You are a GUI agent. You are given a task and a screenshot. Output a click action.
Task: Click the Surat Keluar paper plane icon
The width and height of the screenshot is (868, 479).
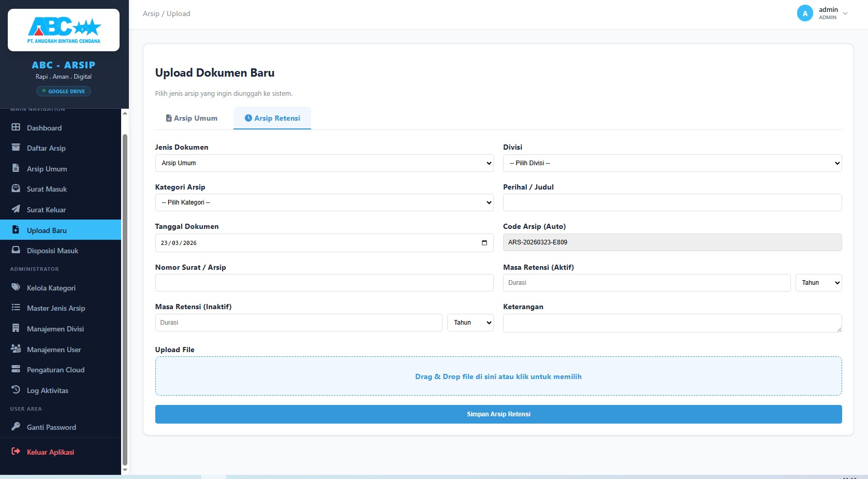click(x=16, y=209)
